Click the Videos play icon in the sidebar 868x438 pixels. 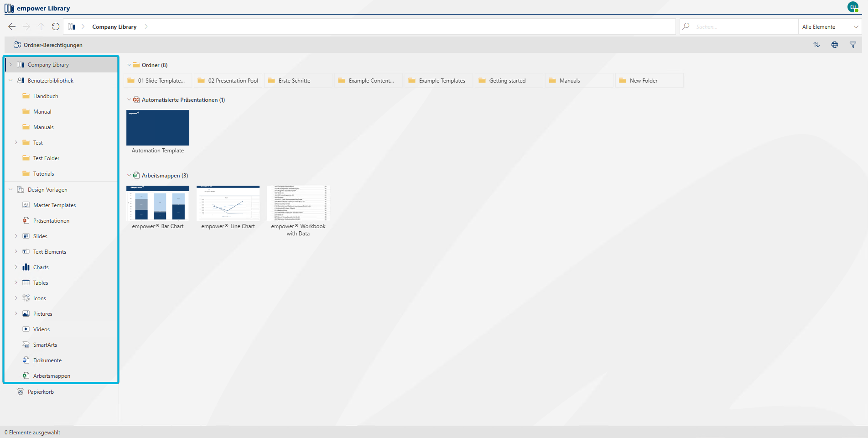26,329
